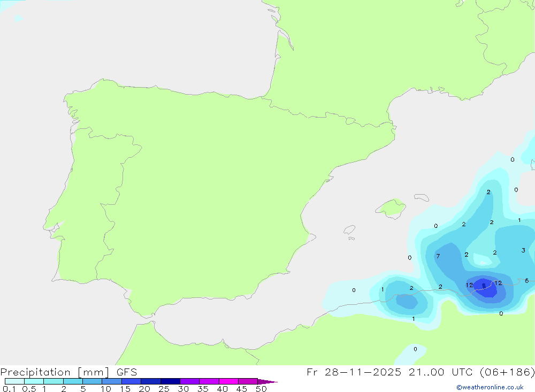Screen dimensions: 535x392
Task: Open the weatheronline.co.uk copyright link
Action: 490,387
